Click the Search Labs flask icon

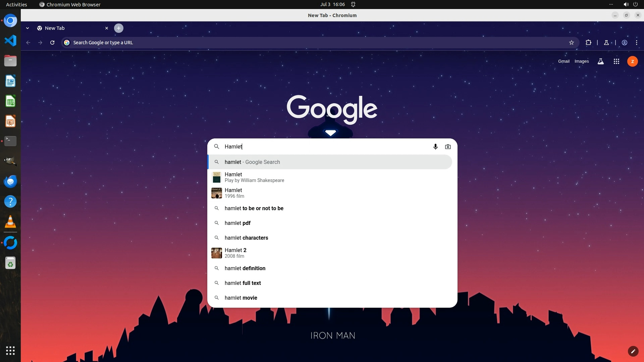click(x=601, y=61)
